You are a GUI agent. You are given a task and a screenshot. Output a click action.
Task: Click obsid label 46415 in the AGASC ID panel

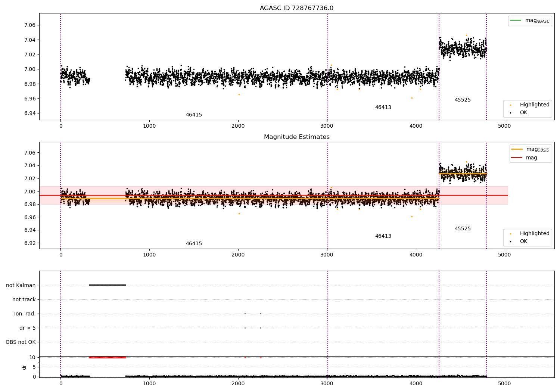[x=194, y=115]
